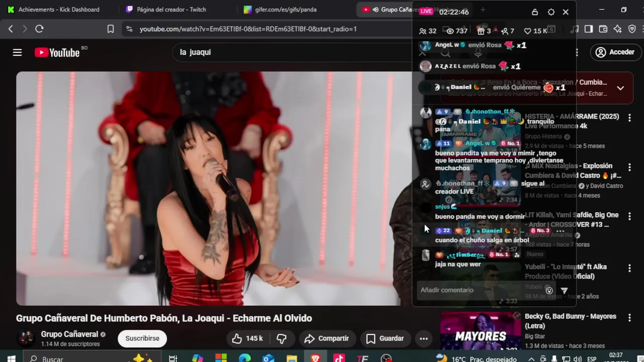Image resolution: width=644 pixels, height=362 pixels.
Task: Click Suscribirse button
Action: pyautogui.click(x=142, y=338)
